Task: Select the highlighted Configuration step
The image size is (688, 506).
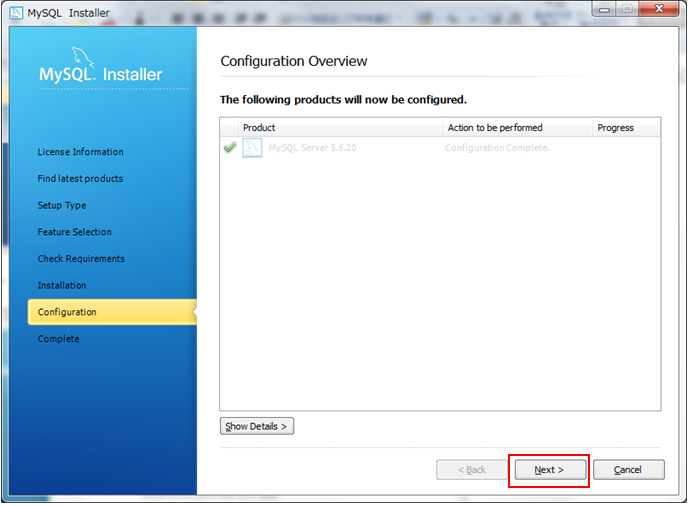Action: pos(112,312)
